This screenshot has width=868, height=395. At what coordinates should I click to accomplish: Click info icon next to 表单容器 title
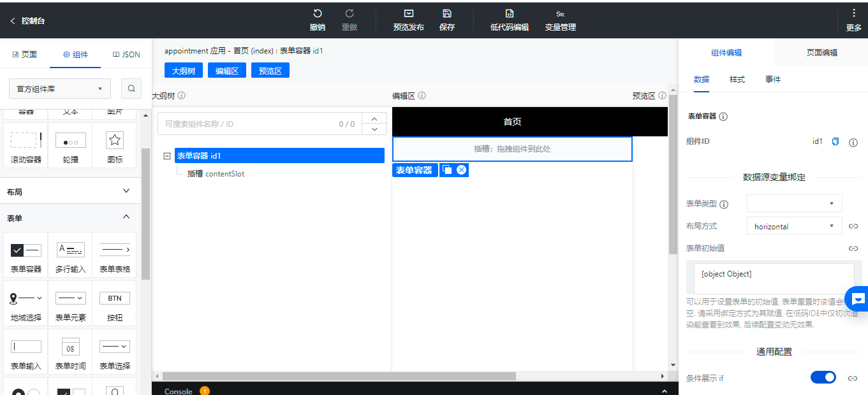[723, 117]
